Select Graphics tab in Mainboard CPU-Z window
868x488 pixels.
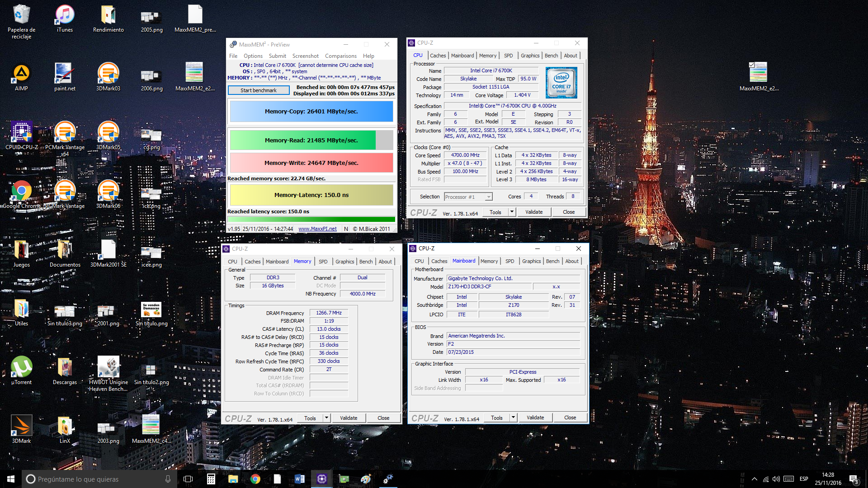point(531,261)
